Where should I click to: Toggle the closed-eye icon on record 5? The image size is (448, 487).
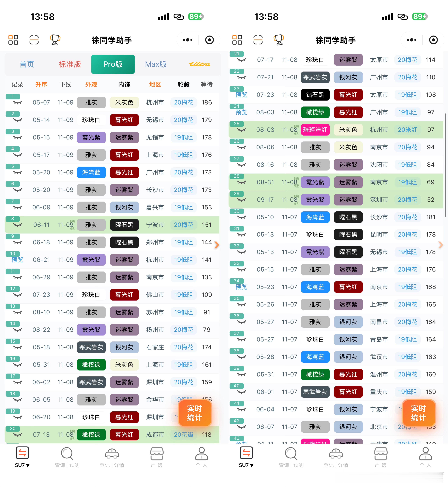pos(17,172)
